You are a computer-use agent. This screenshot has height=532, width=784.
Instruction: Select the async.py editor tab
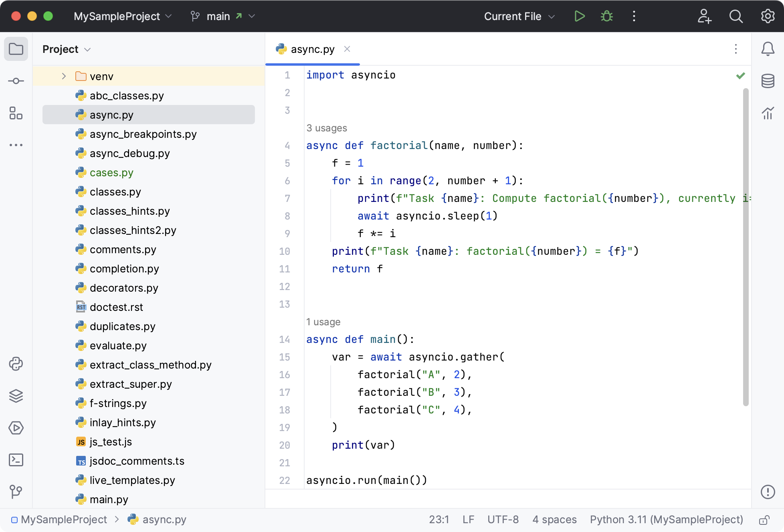coord(313,49)
